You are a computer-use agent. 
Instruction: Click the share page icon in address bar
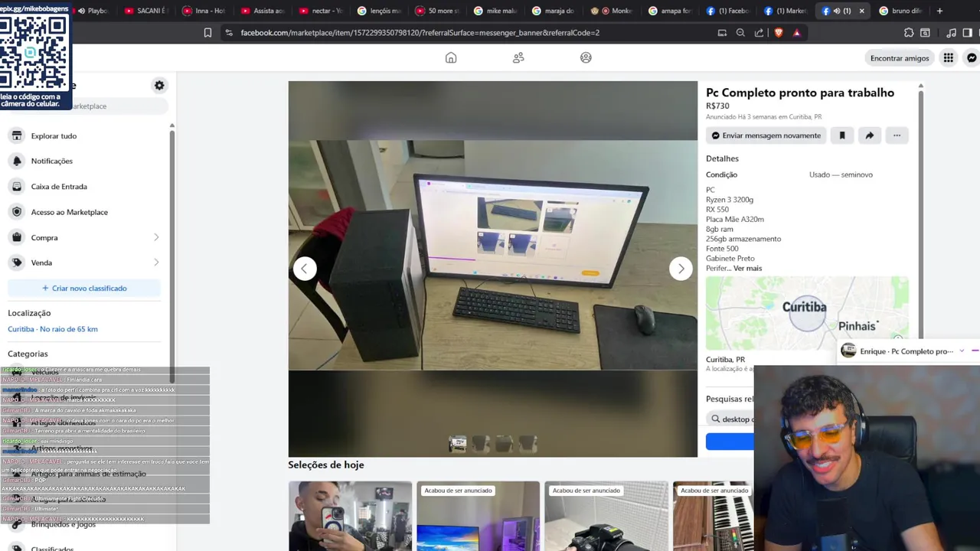(x=759, y=33)
